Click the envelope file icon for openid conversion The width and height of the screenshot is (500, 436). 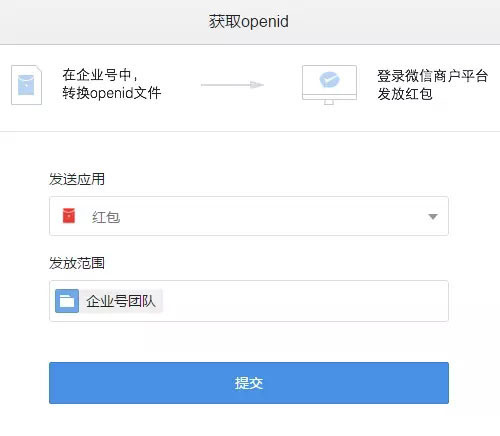pos(26,85)
